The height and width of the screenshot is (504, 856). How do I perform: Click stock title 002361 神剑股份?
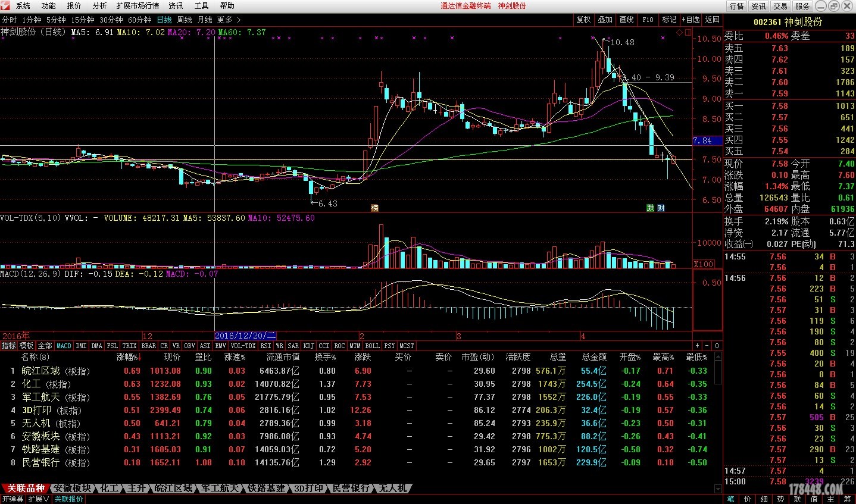[788, 21]
